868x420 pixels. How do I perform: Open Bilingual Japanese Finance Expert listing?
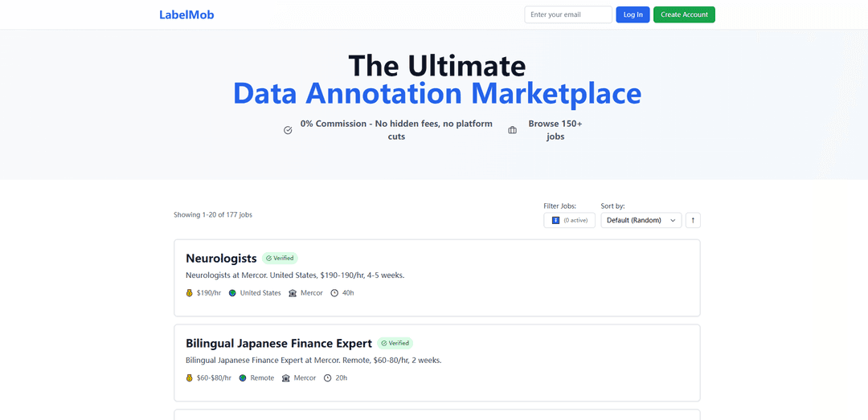[278, 343]
